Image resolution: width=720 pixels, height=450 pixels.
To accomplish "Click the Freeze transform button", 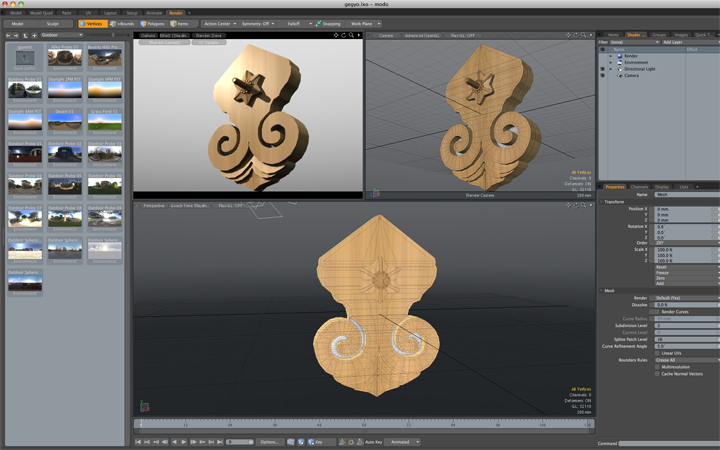I will click(x=686, y=272).
